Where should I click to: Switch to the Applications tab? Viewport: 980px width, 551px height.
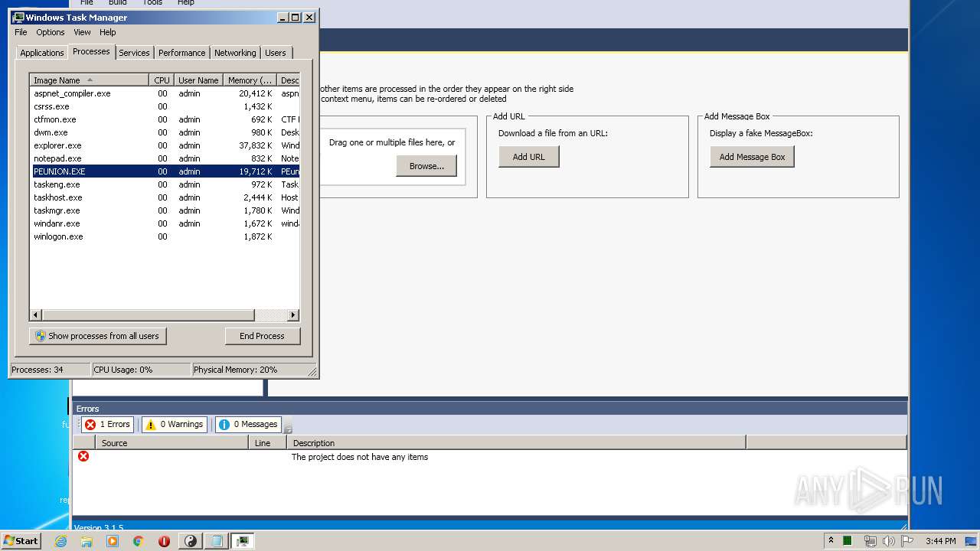(41, 53)
